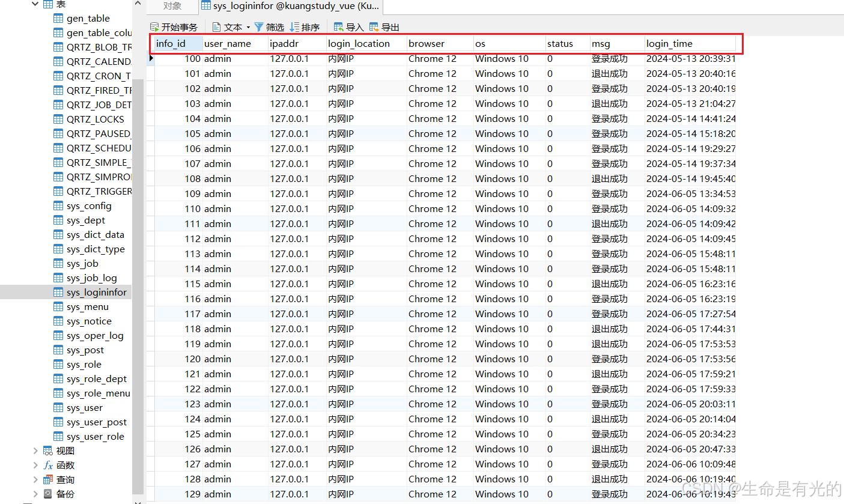Select sys_oper_log in the table tree
844x504 pixels.
point(95,336)
